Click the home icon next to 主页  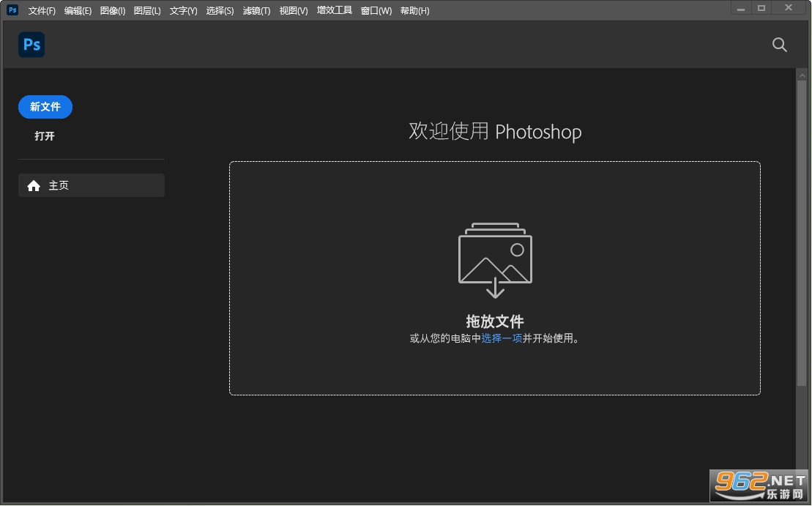click(x=34, y=186)
